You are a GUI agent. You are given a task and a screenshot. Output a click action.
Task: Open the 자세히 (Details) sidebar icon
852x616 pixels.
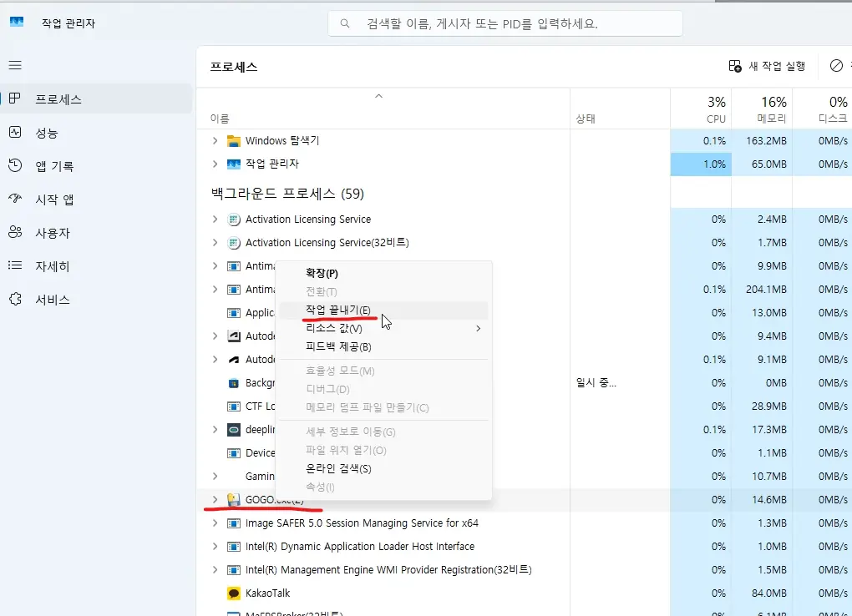point(15,266)
